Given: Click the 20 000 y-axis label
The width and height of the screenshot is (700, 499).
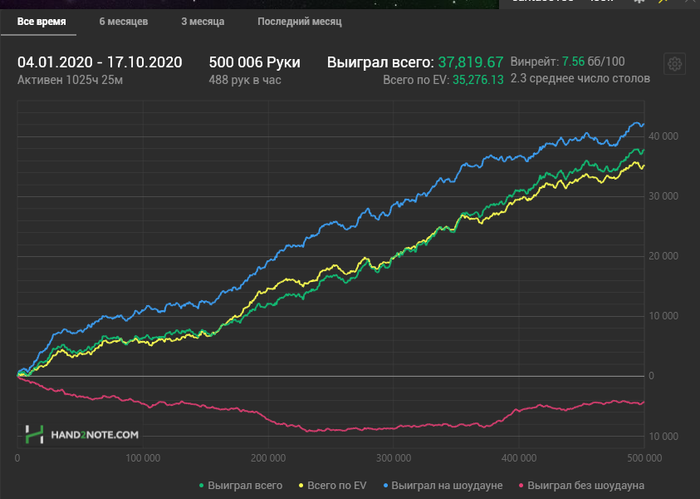Looking at the screenshot, I should click(663, 256).
